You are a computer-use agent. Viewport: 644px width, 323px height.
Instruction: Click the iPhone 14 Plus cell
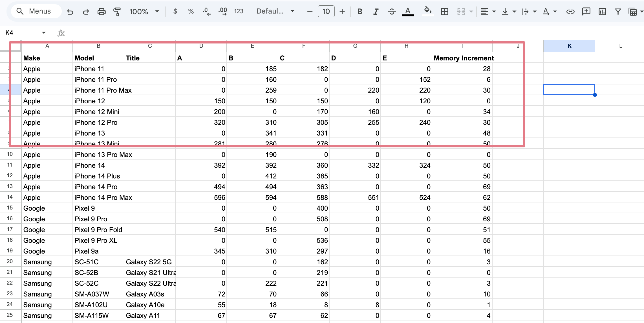click(x=98, y=176)
